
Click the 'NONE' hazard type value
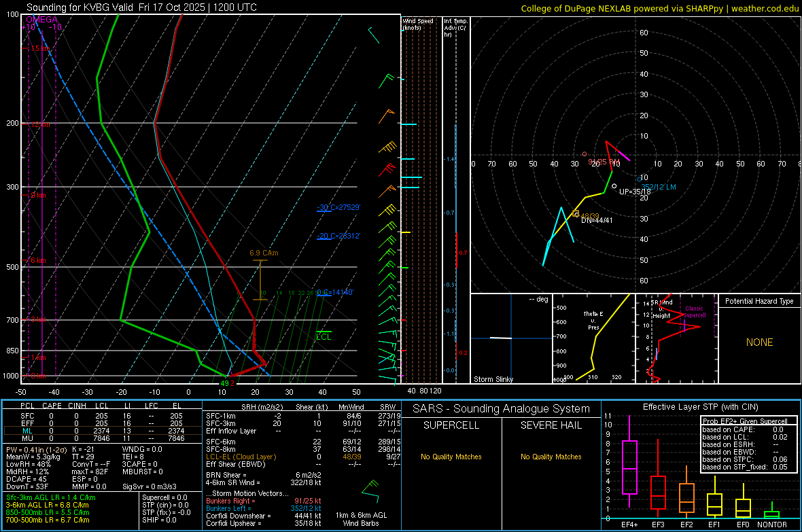pos(759,342)
